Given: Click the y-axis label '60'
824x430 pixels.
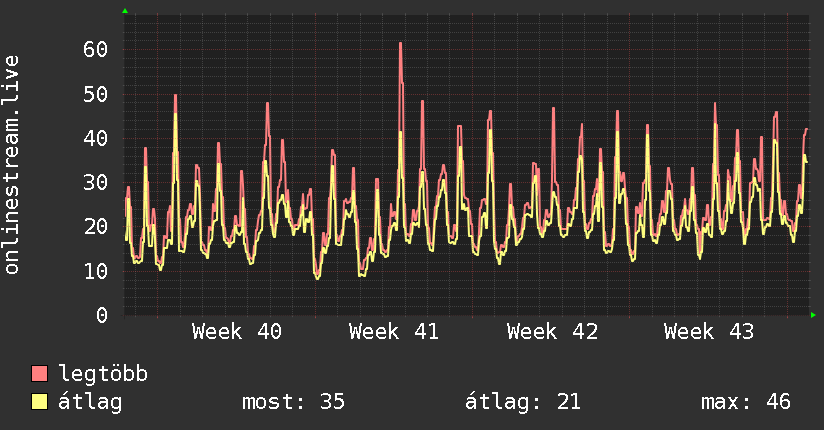Looking at the screenshot, I should click(x=95, y=49).
